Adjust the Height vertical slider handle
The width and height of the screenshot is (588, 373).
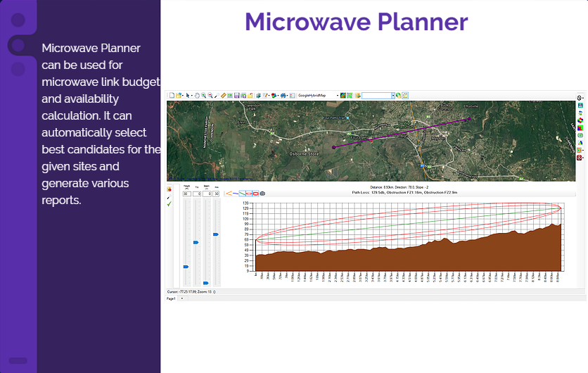point(186,267)
